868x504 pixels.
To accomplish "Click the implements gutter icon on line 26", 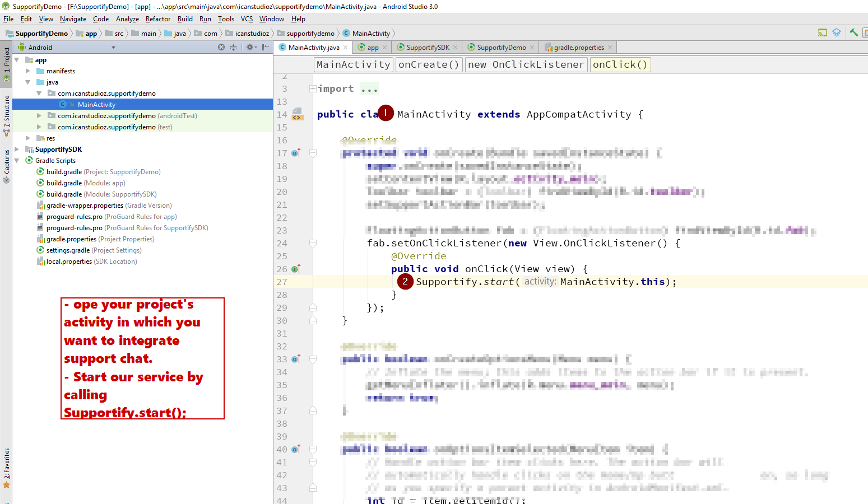I will pyautogui.click(x=296, y=269).
